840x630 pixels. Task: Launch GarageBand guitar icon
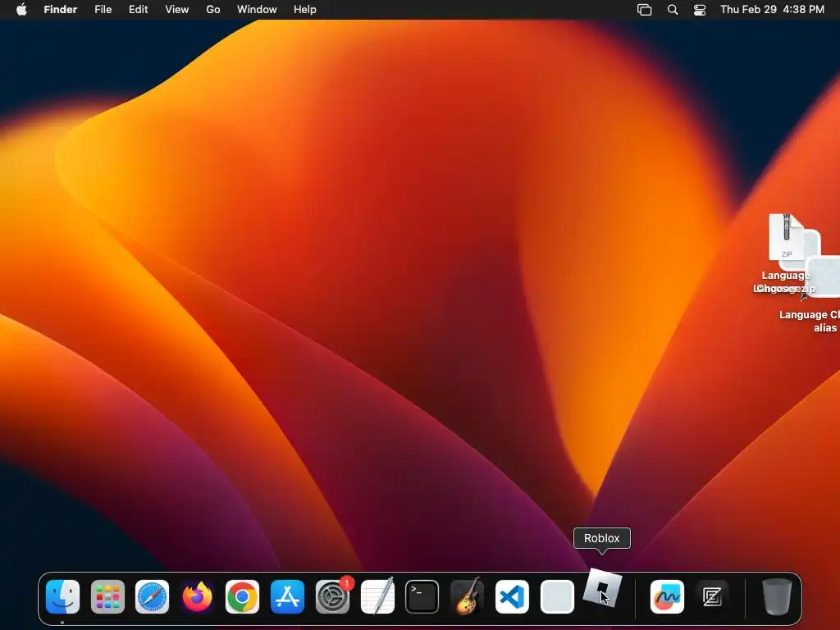click(x=467, y=596)
